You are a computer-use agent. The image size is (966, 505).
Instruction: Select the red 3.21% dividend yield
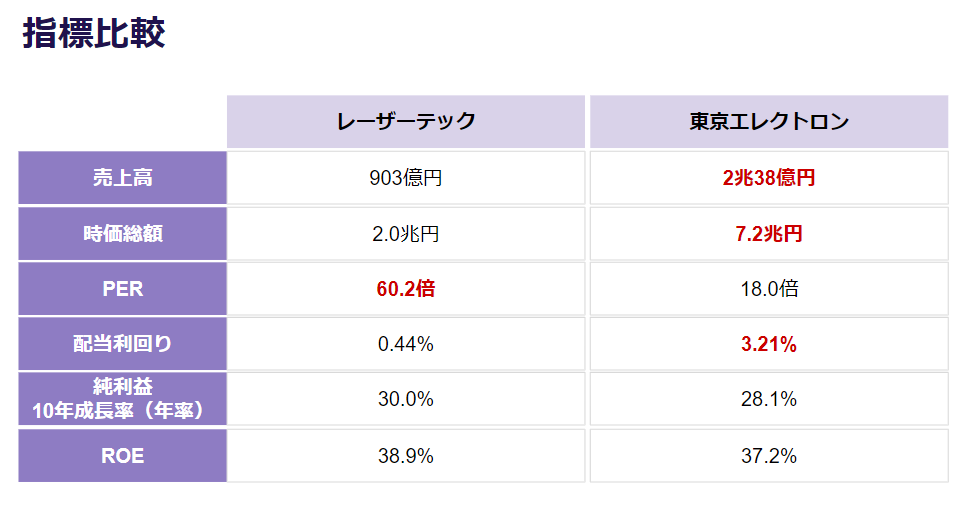point(768,345)
